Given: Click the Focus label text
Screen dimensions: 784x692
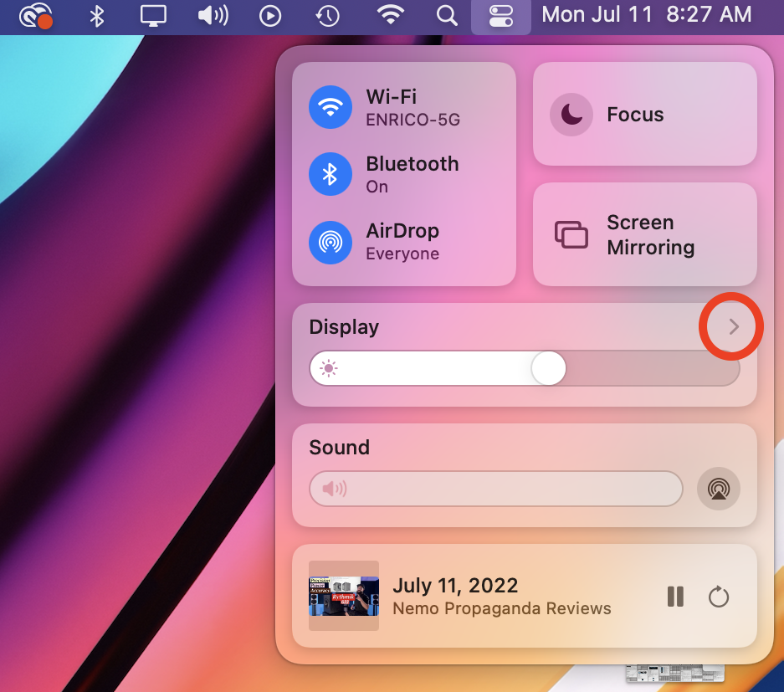Looking at the screenshot, I should 635,115.
